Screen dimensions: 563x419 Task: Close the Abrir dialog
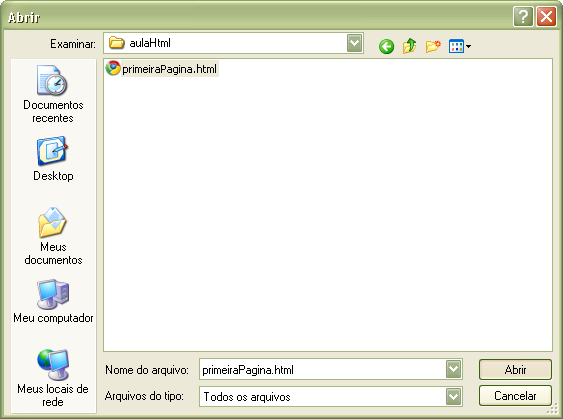click(546, 17)
